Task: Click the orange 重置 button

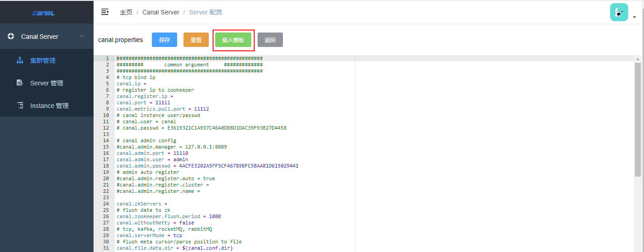Action: pos(196,40)
